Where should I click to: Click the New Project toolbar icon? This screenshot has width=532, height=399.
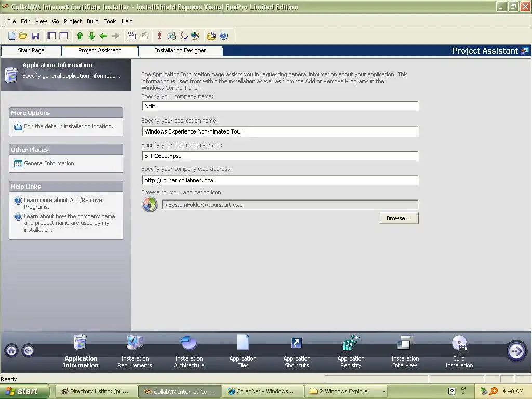11,36
